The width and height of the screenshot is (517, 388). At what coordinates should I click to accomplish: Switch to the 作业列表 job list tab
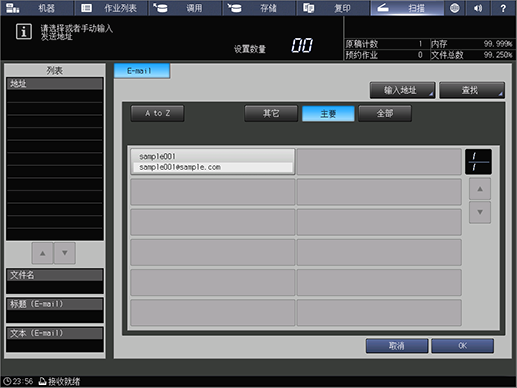tap(111, 8)
